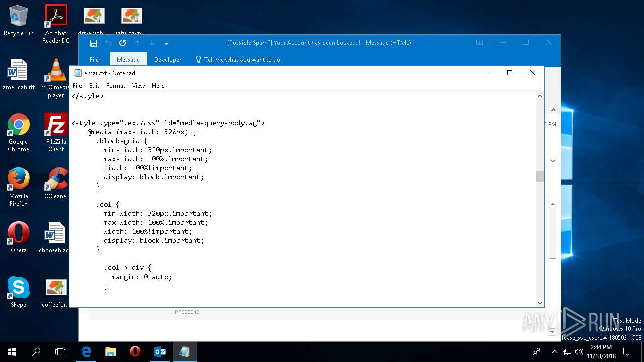Click Save icon in Outlook message toolbar

[94, 43]
